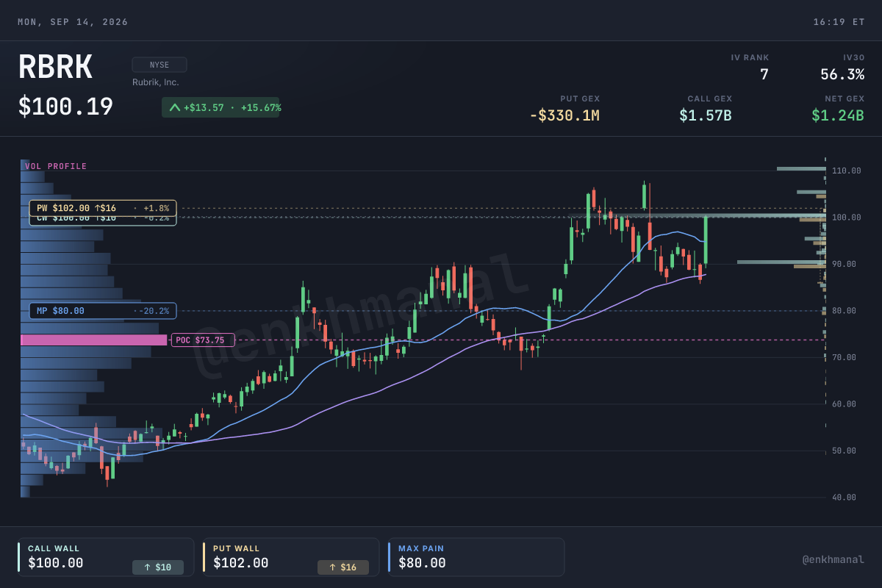Click the IV RANK value 7

[764, 74]
